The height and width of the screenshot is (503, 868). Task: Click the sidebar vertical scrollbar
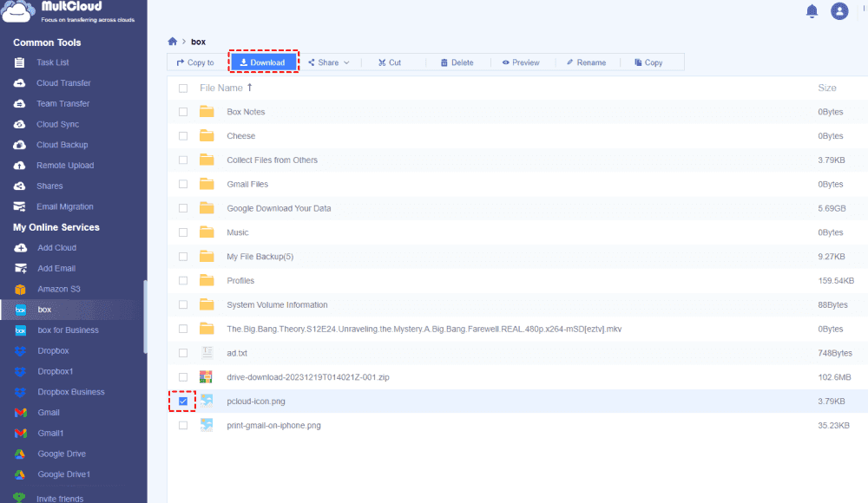click(x=145, y=317)
